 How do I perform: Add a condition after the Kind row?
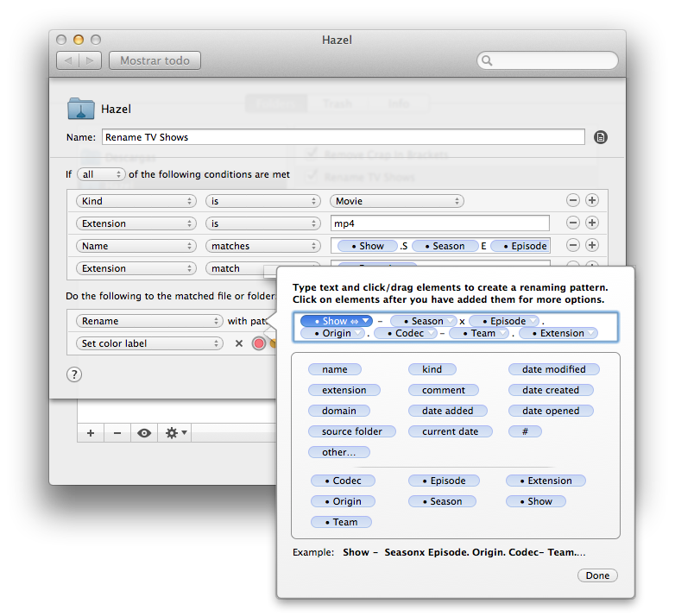click(592, 200)
